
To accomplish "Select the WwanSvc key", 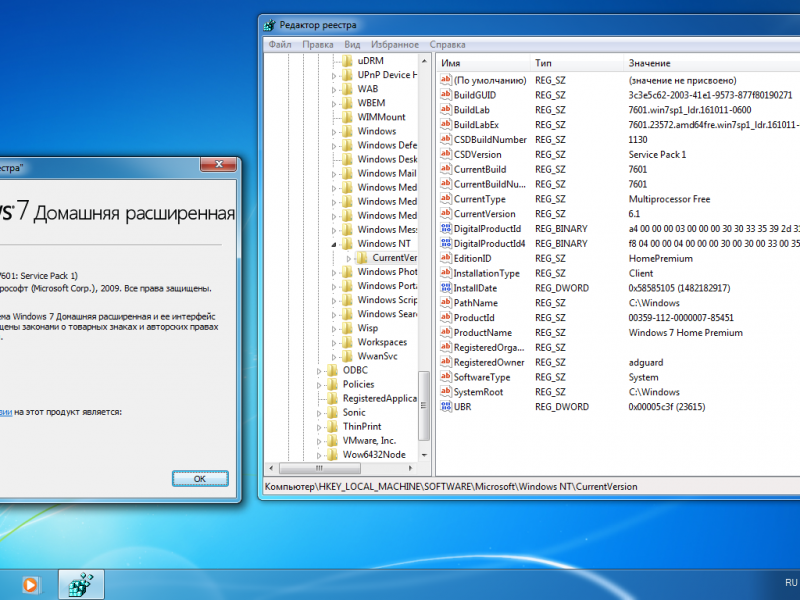I will pyautogui.click(x=377, y=356).
